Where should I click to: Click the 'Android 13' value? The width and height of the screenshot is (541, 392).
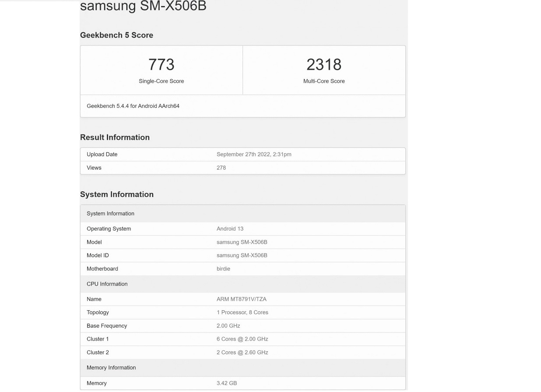(x=230, y=229)
